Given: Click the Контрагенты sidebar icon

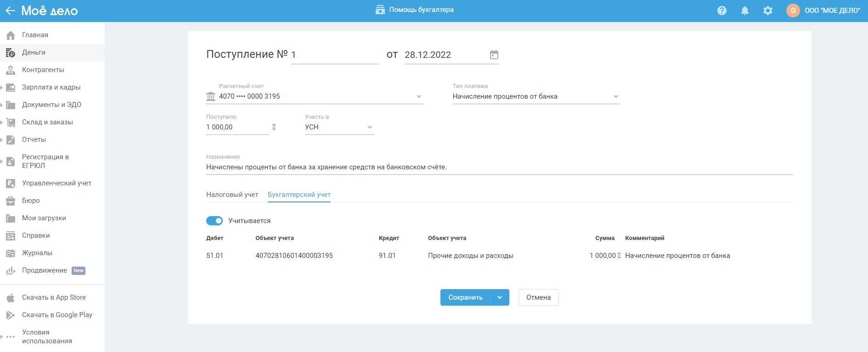Looking at the screenshot, I should coord(11,70).
